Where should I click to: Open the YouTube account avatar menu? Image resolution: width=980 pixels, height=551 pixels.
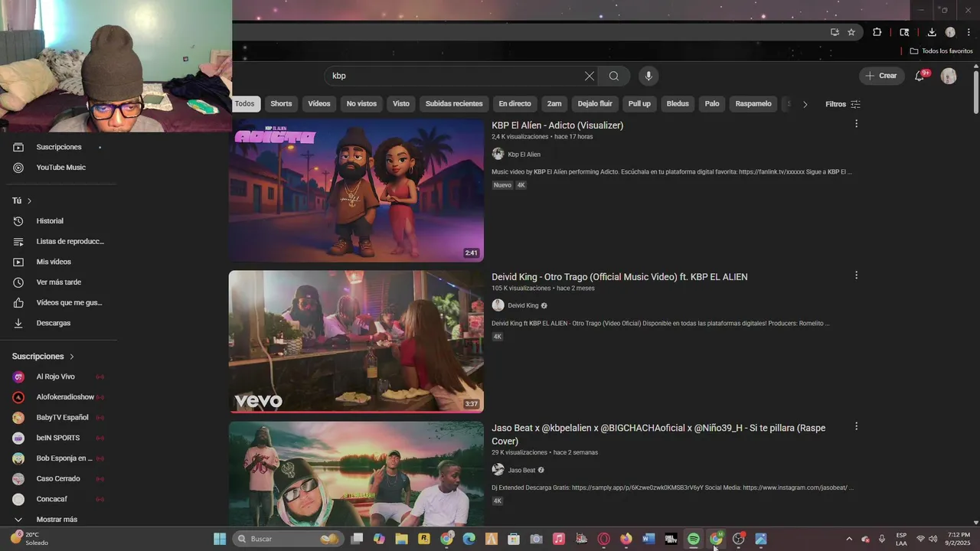pos(949,76)
